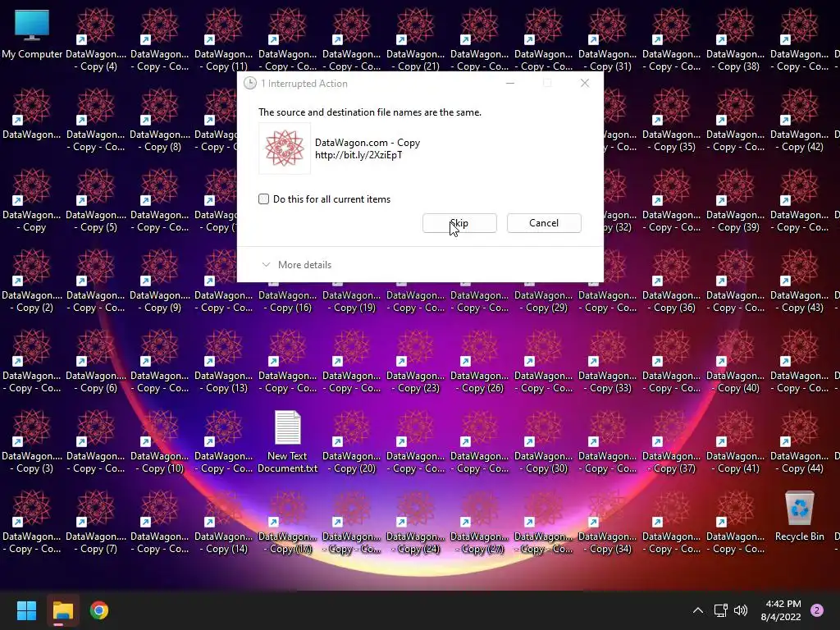Open network status in system tray
This screenshot has height=630, width=840.
coord(720,610)
